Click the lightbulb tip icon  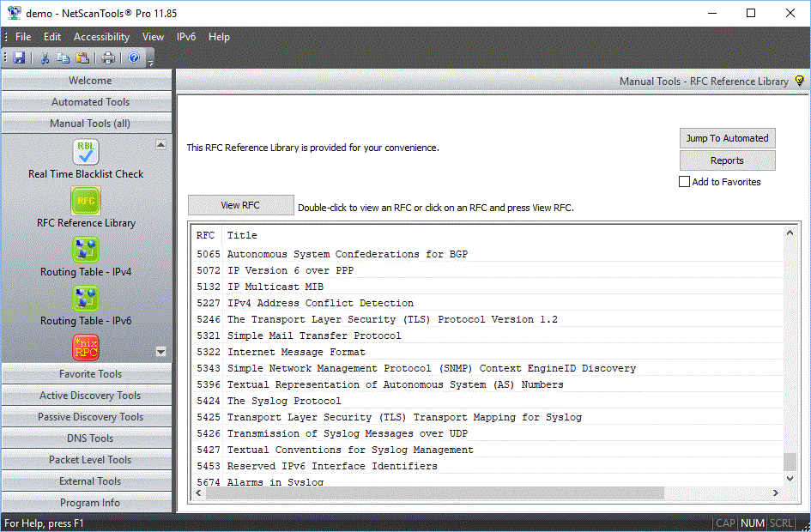click(800, 81)
